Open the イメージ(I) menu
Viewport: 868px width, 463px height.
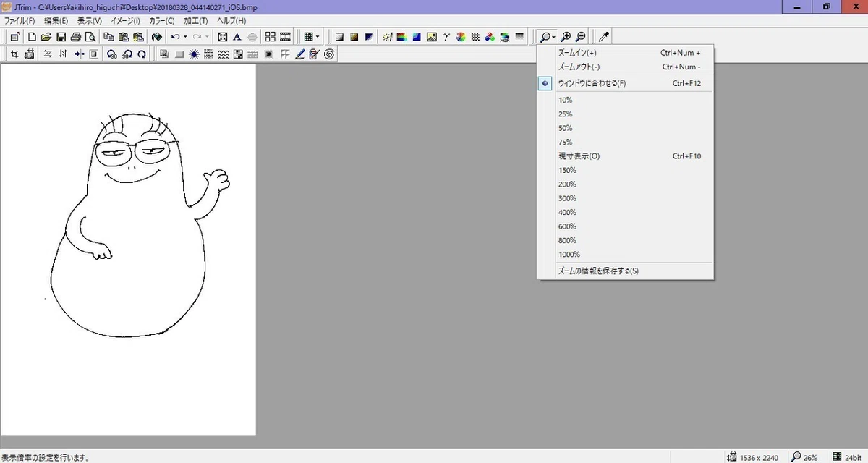point(124,21)
